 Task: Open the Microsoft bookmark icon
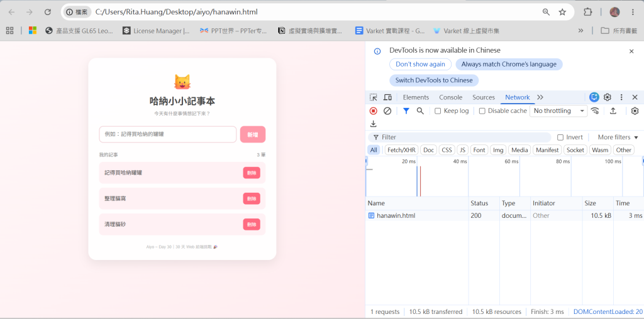33,30
